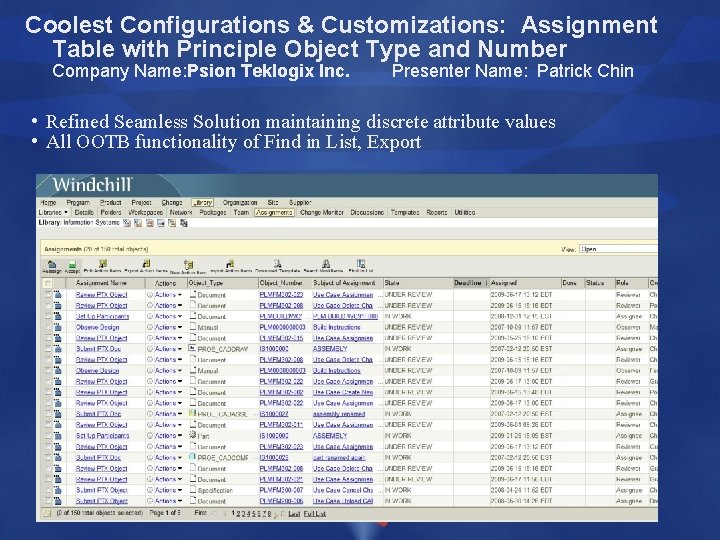The width and height of the screenshot is (720, 540).
Task: Open the Actions menu in the Part row
Action: (168, 435)
